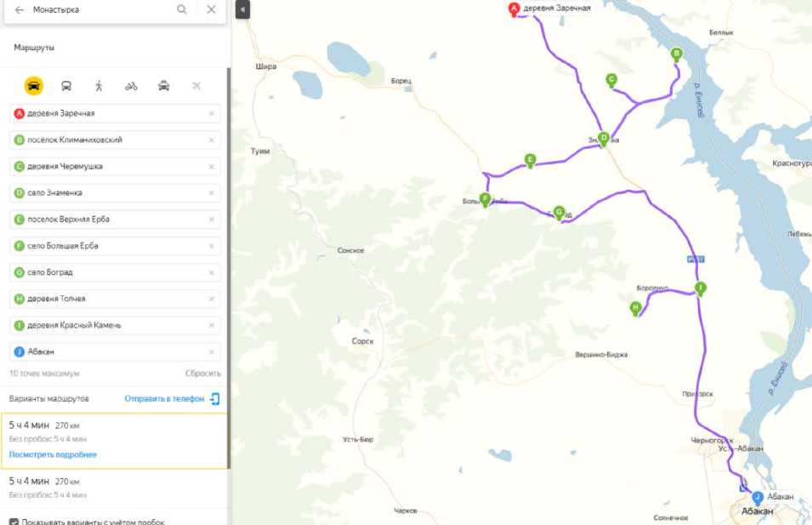
Task: Click the Сорск town label on map
Action: [362, 341]
